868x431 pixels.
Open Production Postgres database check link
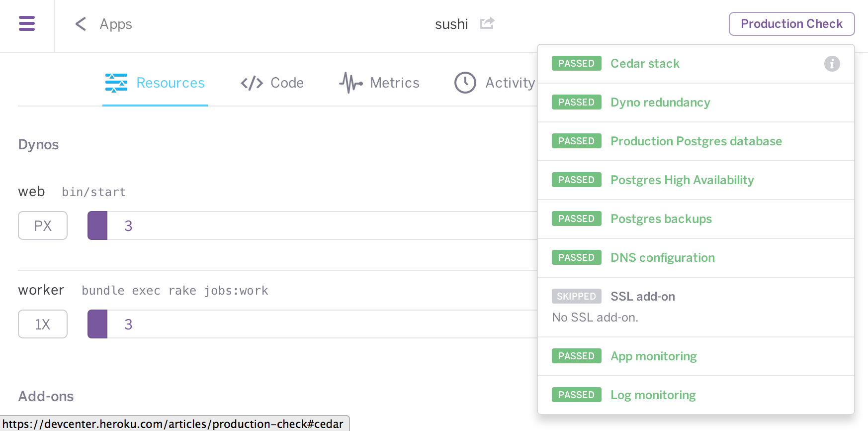[696, 141]
